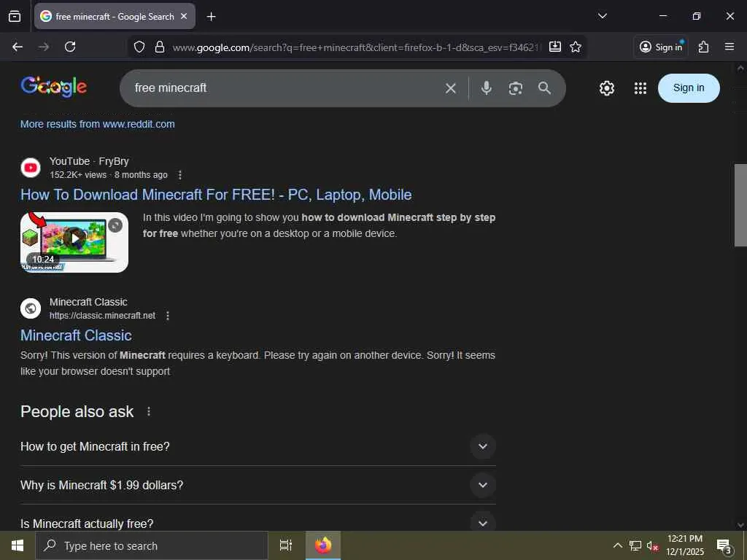The image size is (747, 560).
Task: Play the 10:24 Minecraft video thumbnail
Action: [x=74, y=242]
